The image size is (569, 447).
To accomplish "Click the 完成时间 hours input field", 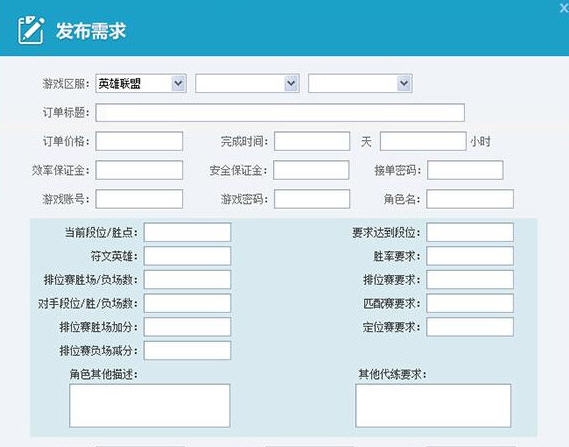I will click(423, 141).
